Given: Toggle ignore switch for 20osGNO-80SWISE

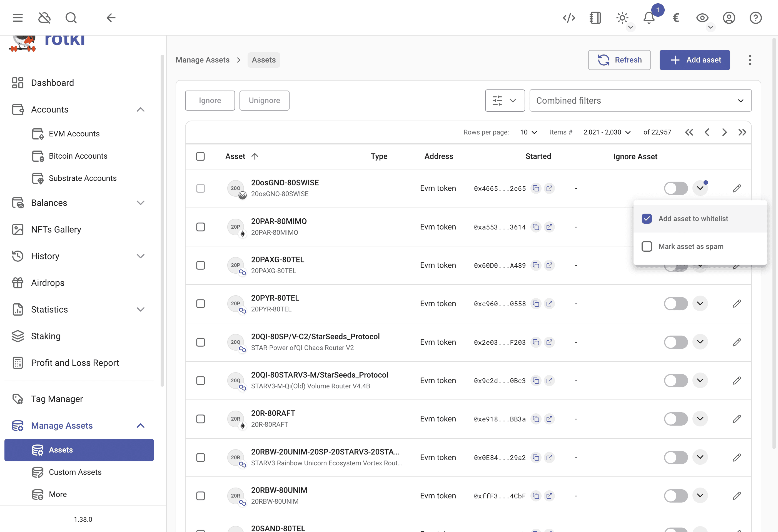Looking at the screenshot, I should tap(676, 189).
